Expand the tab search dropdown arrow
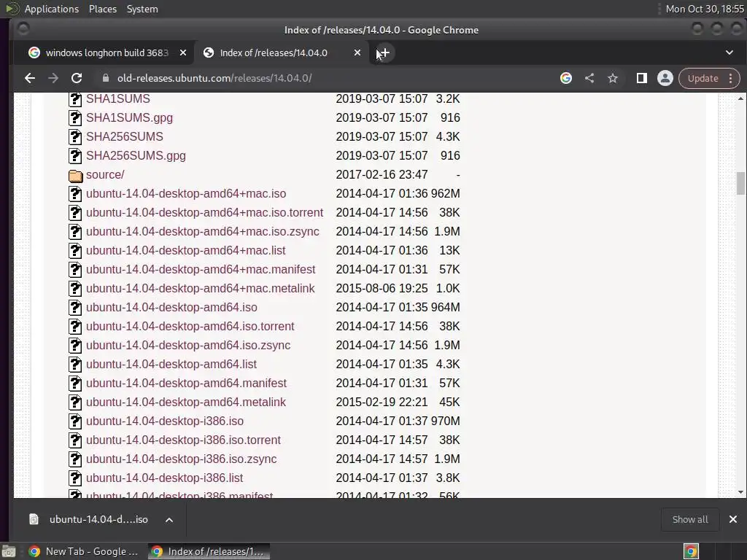 729,52
